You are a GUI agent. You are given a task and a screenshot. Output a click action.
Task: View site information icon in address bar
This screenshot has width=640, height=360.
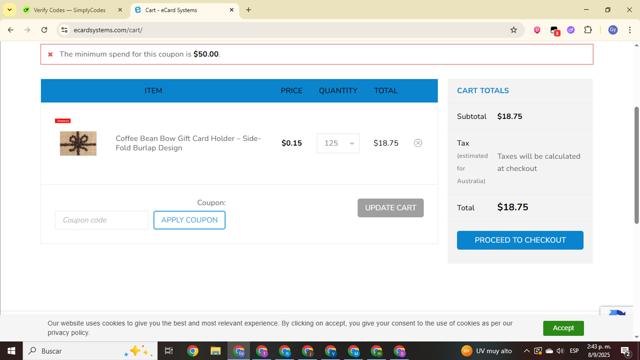(x=64, y=30)
